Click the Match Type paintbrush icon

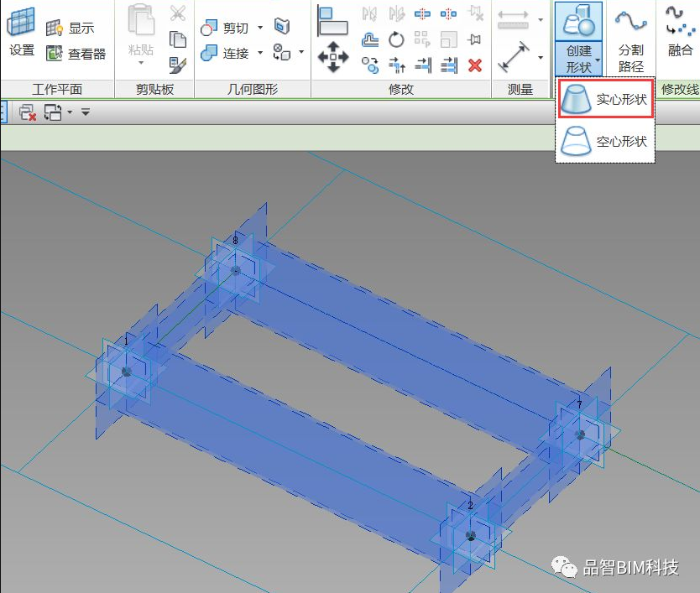[177, 65]
